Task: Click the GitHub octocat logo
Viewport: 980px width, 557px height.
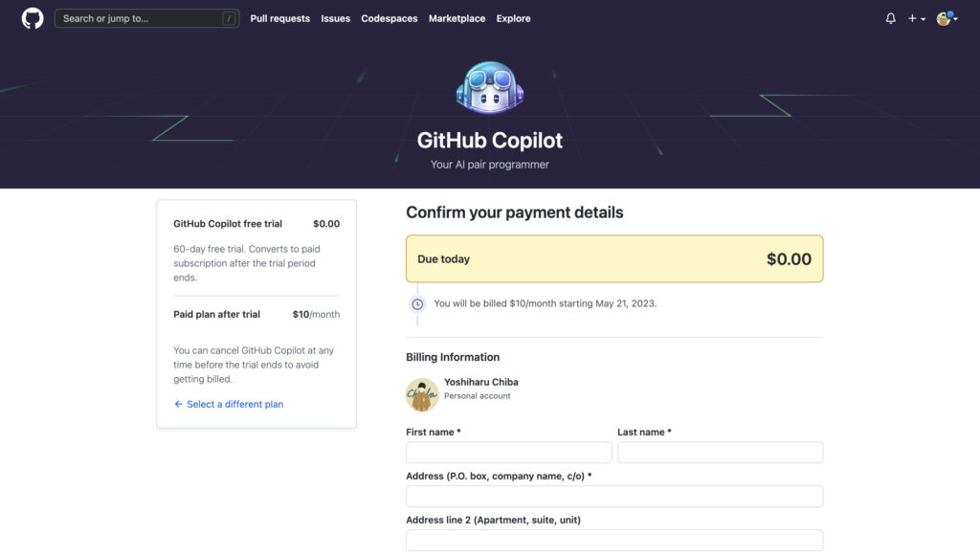Action: [32, 17]
